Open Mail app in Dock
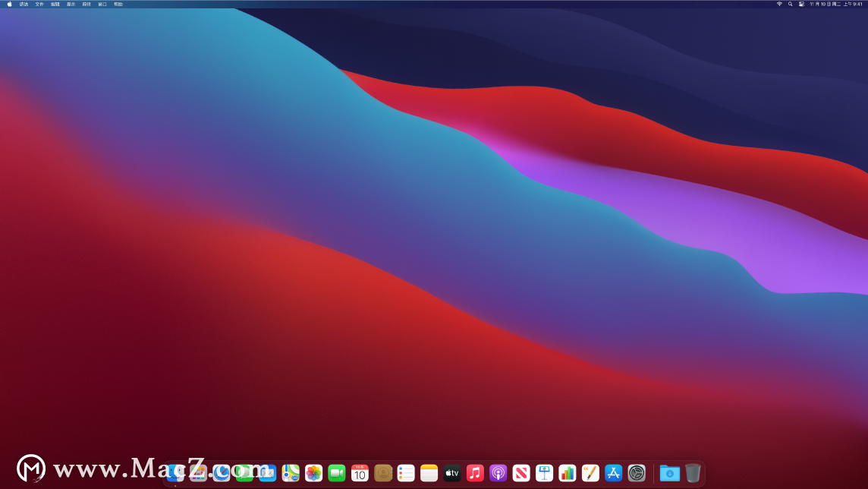This screenshot has height=489, width=868. point(267,473)
